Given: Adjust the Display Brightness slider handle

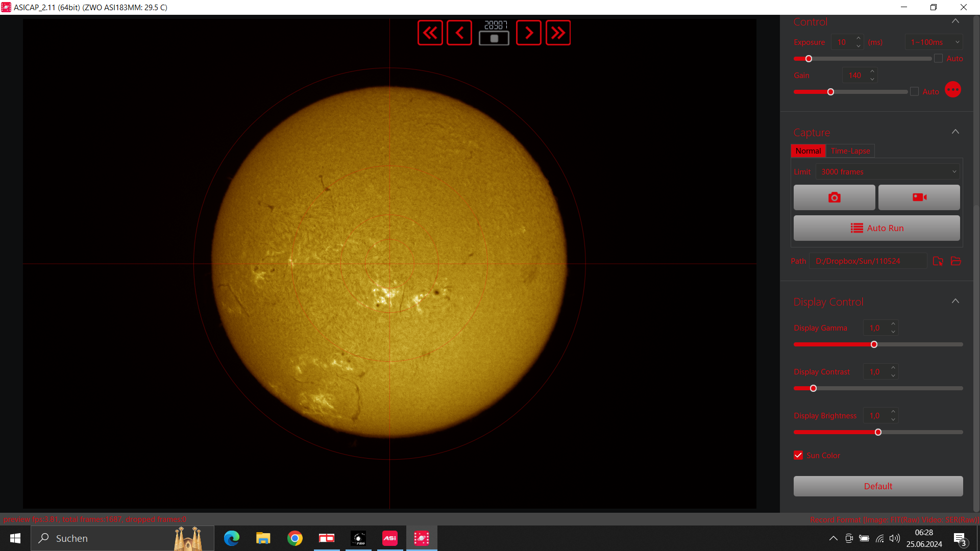Looking at the screenshot, I should (878, 432).
